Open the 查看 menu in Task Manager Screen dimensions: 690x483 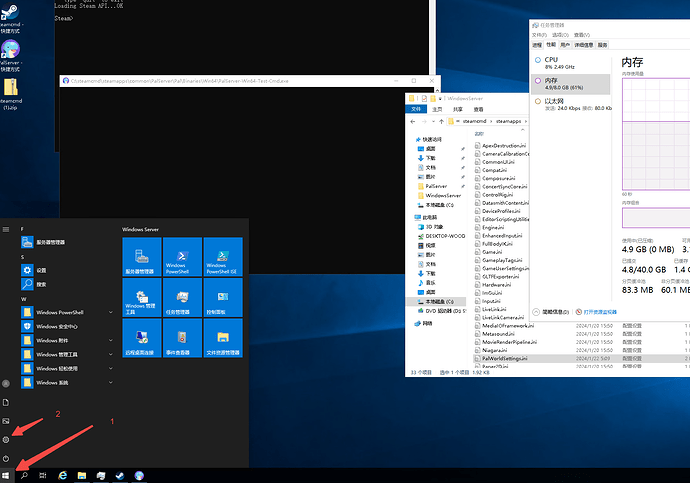click(x=582, y=35)
